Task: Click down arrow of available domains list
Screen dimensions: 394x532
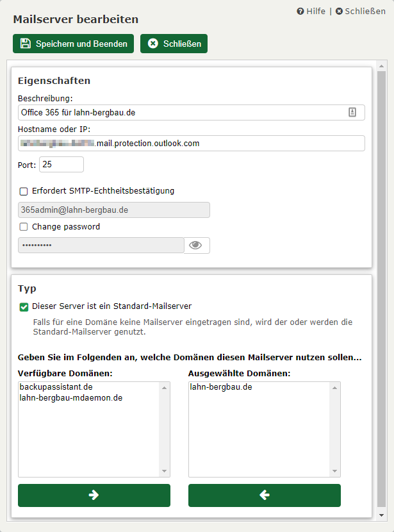Action: [x=165, y=472]
